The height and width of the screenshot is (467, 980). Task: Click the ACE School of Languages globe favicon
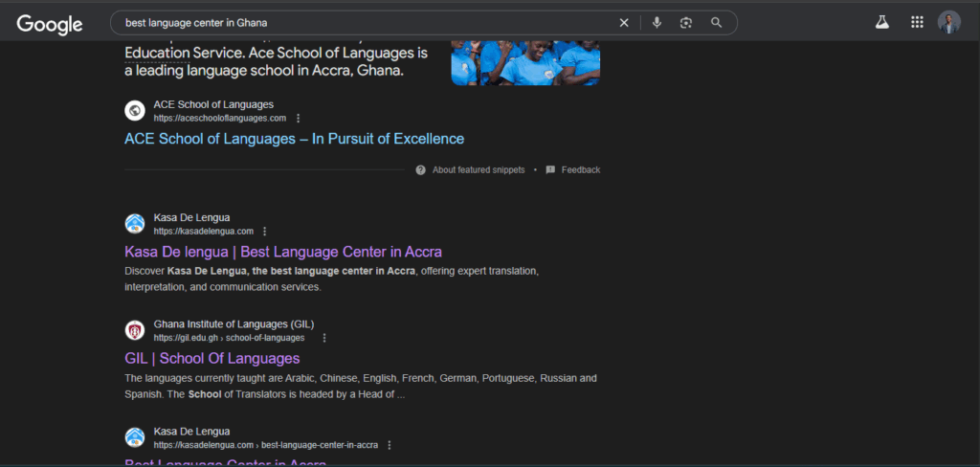click(x=135, y=111)
